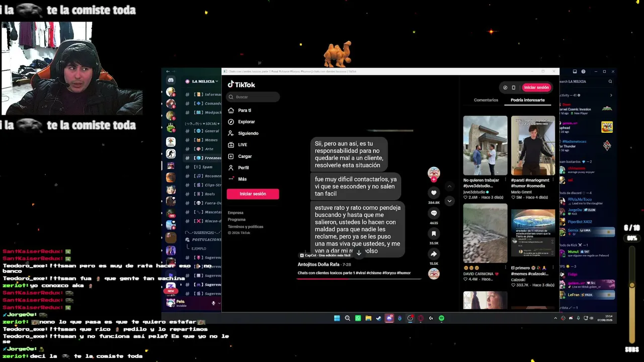Click Antojitos Doña Rafa username
The image size is (644, 362).
coord(318,264)
